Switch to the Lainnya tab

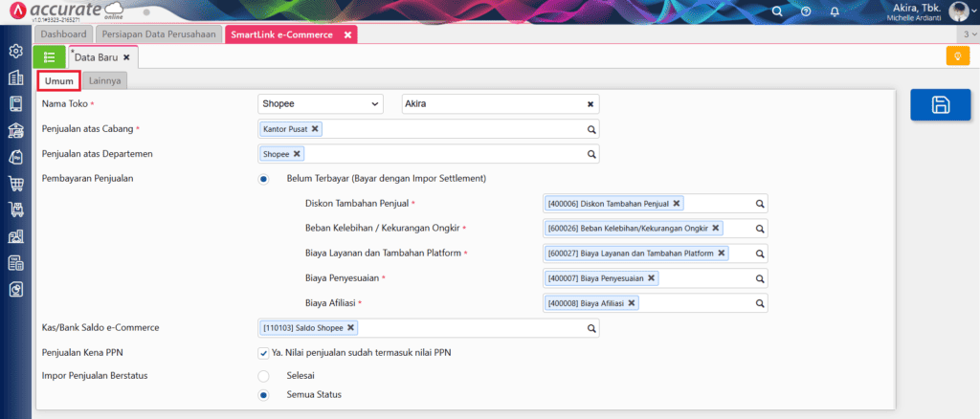click(104, 81)
